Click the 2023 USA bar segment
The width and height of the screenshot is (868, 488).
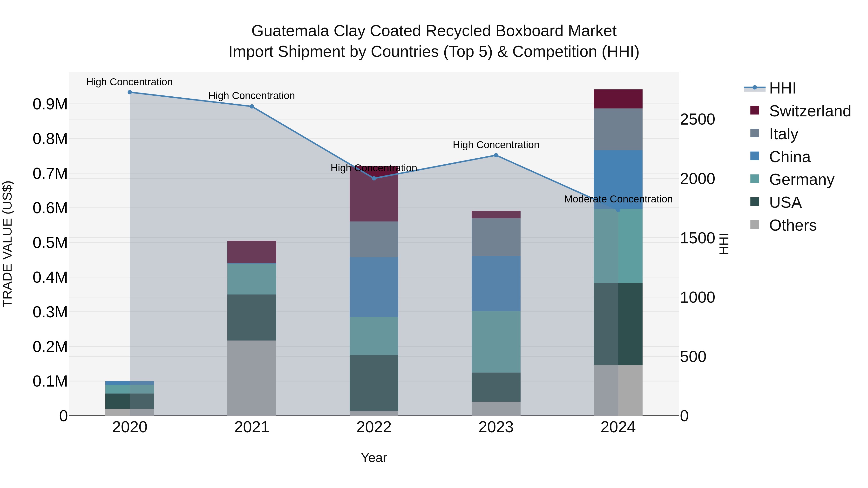(x=496, y=387)
